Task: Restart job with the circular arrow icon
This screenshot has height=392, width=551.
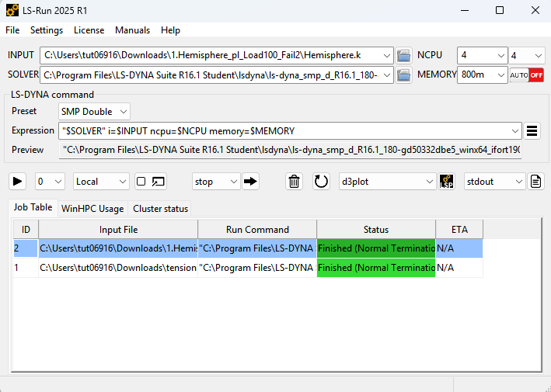Action: (x=321, y=182)
